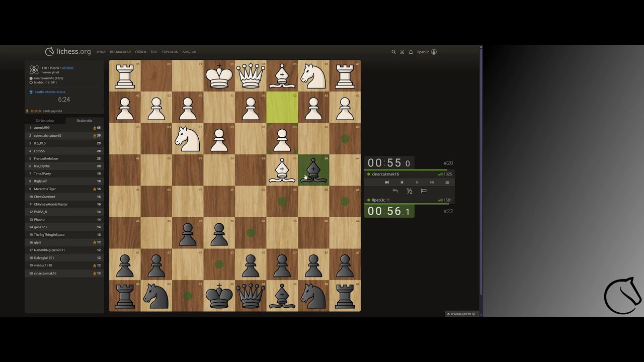Viewport: 644px width, 362px height.
Task: Click your clock showing 00:56.1
Action: (x=389, y=211)
